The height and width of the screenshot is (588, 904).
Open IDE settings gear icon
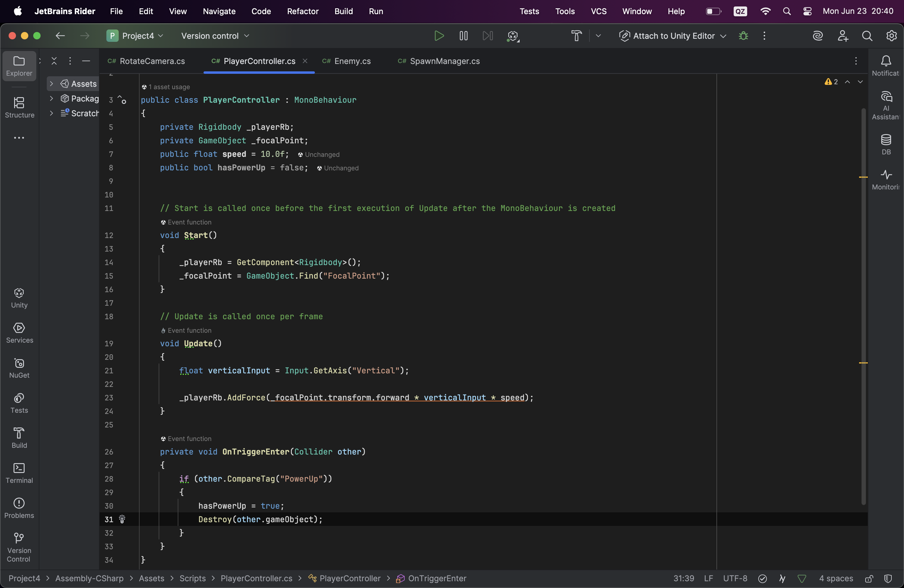891,36
